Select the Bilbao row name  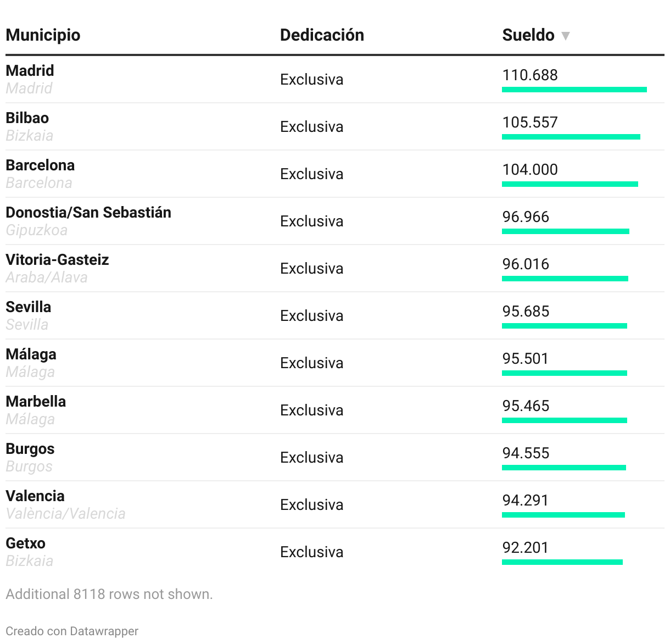[27, 118]
